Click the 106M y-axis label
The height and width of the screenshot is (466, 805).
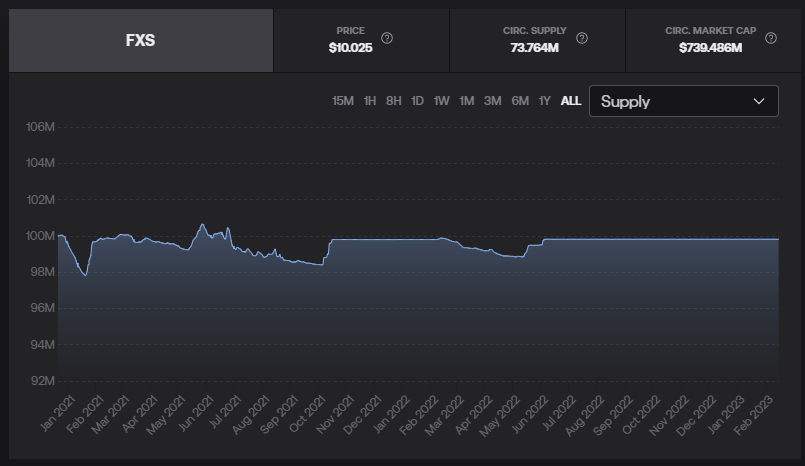click(41, 127)
